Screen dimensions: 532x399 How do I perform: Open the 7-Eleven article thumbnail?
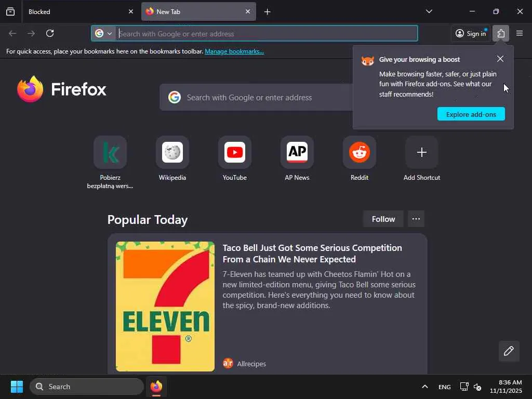coord(165,307)
